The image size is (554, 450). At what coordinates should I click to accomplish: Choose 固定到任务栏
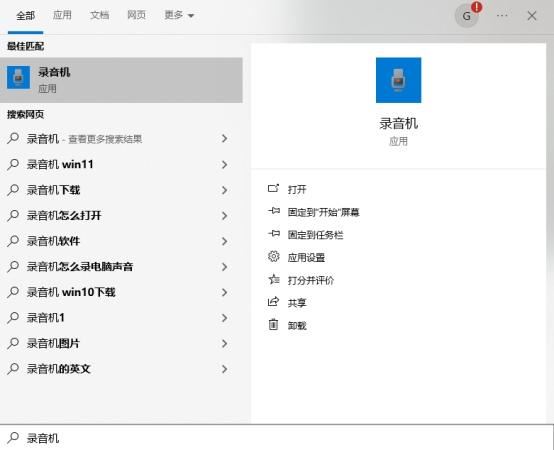[x=315, y=235]
